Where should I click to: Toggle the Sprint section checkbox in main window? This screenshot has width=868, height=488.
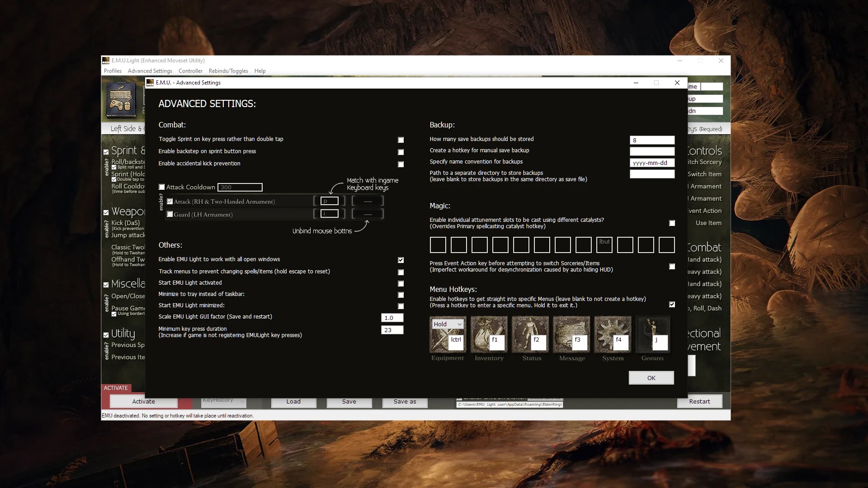click(106, 152)
